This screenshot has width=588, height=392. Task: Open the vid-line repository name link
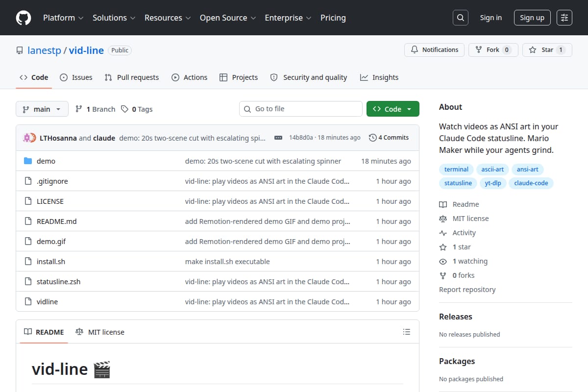(x=86, y=50)
